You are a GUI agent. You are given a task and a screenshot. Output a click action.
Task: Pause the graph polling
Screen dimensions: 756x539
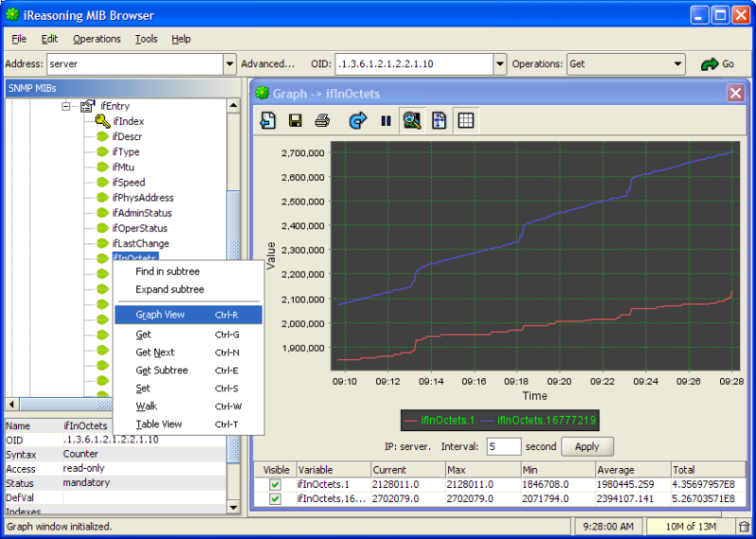pyautogui.click(x=386, y=120)
